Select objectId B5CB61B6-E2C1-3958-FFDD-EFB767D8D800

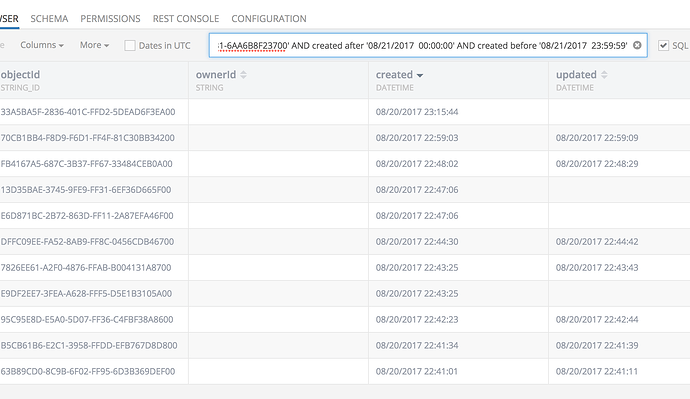(89, 345)
